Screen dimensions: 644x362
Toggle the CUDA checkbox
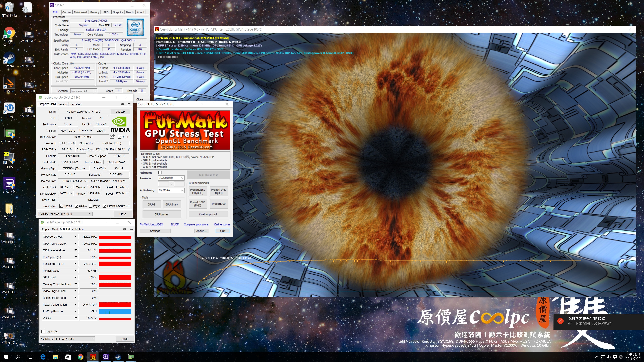[x=77, y=206]
